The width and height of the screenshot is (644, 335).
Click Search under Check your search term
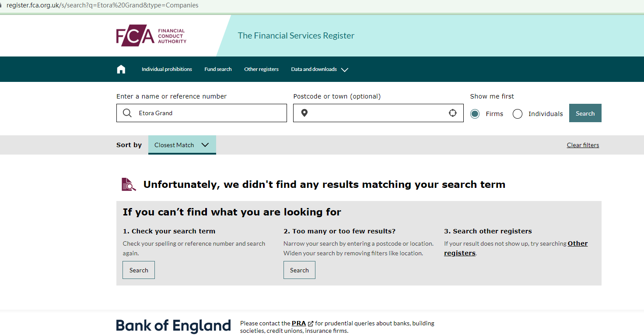[139, 270]
